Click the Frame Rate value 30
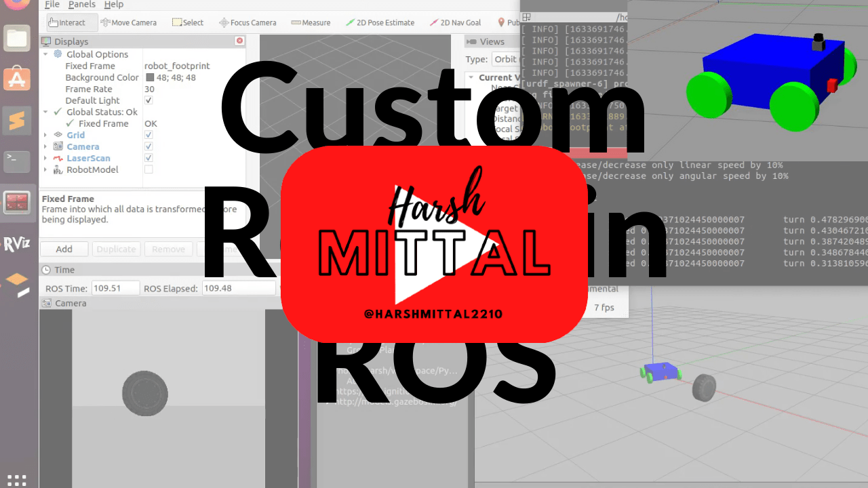This screenshot has width=868, height=488. tap(149, 89)
